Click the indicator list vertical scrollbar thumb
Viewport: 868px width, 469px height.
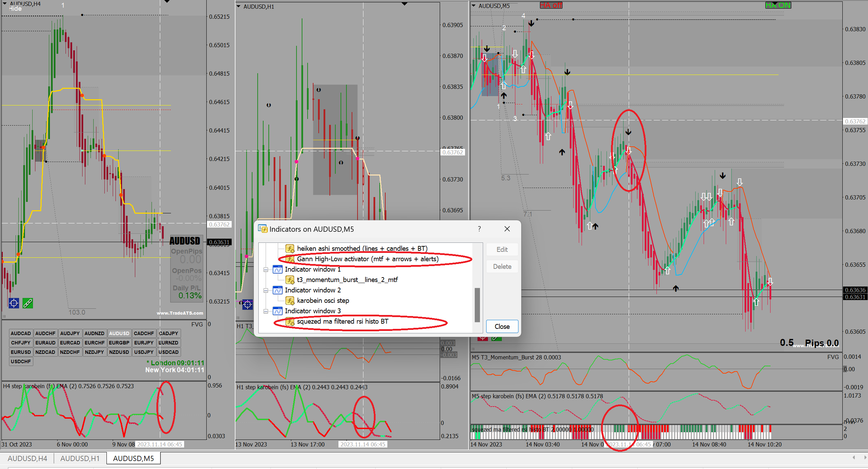tap(477, 305)
